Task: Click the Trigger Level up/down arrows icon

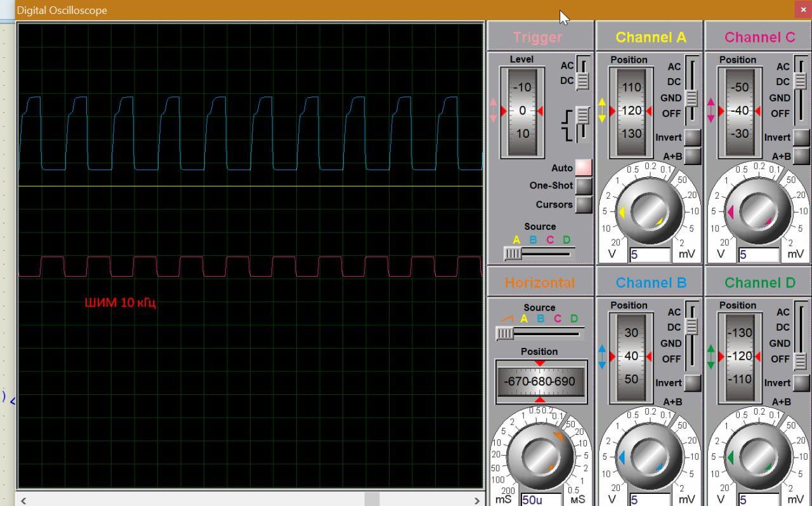Action: pos(494,110)
